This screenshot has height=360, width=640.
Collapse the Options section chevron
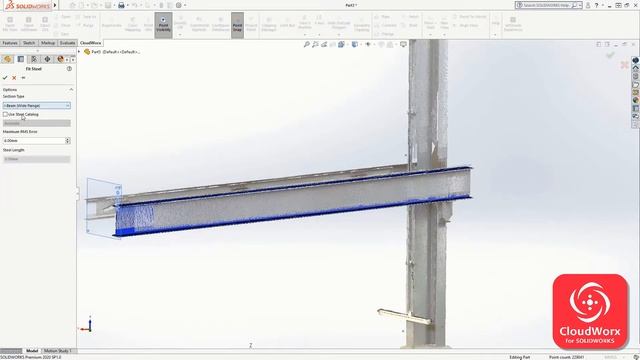click(x=71, y=89)
